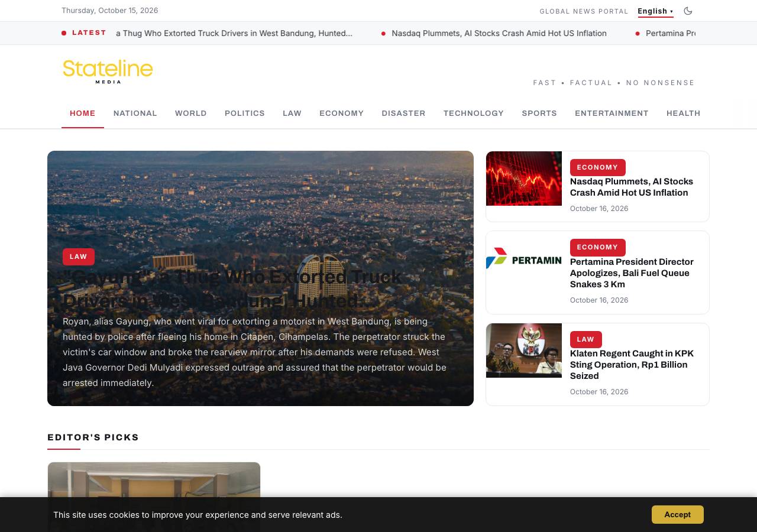Open the Entertainment section
This screenshot has width=757, height=532.
click(x=612, y=113)
